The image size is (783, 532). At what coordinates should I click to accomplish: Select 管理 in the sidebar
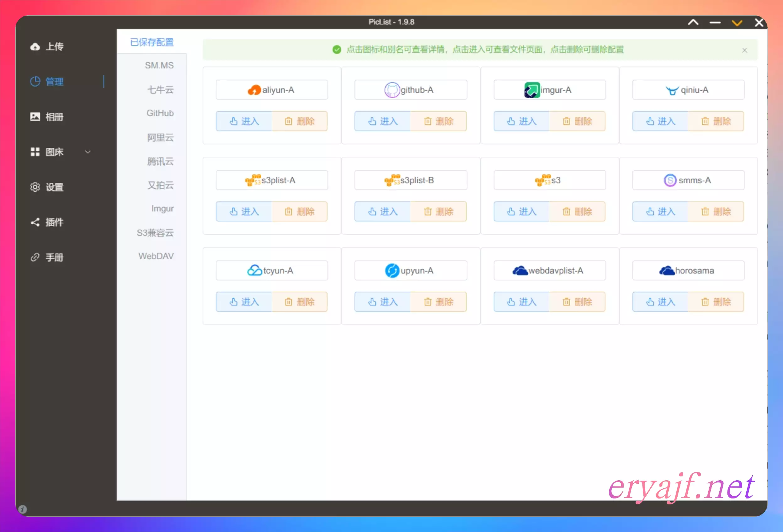tap(54, 82)
